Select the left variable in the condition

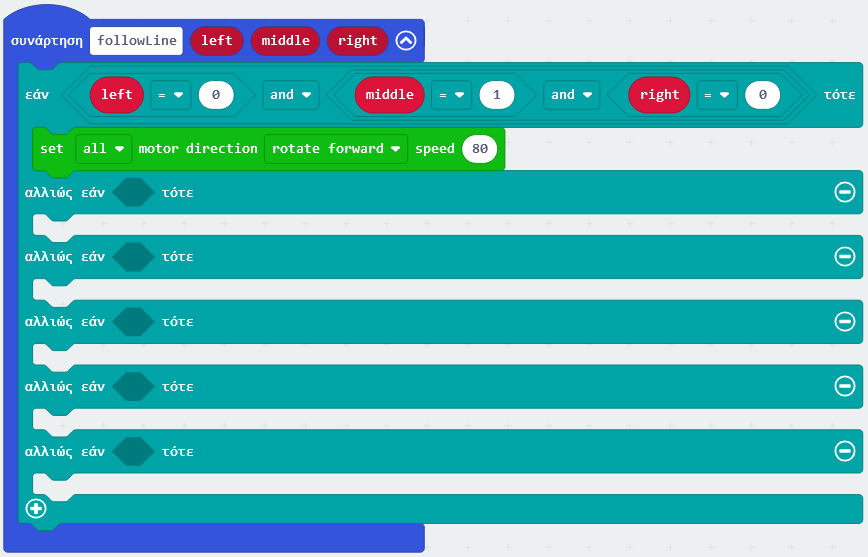(117, 95)
